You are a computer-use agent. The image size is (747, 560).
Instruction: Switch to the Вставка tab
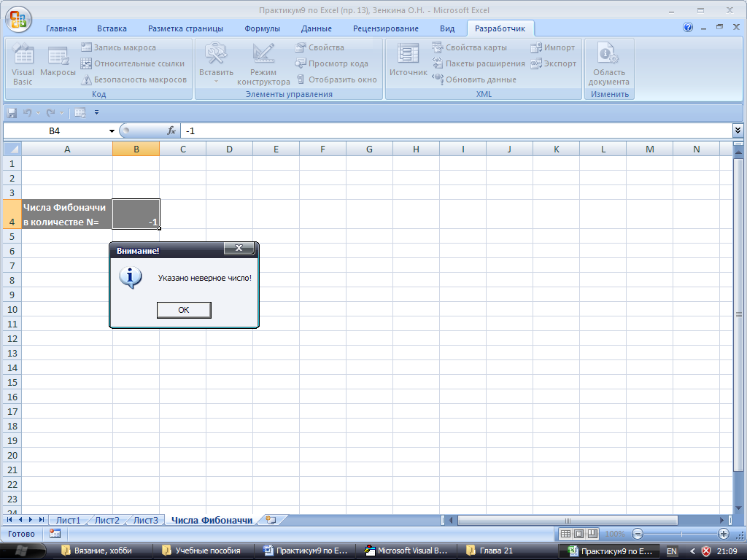click(x=112, y=28)
